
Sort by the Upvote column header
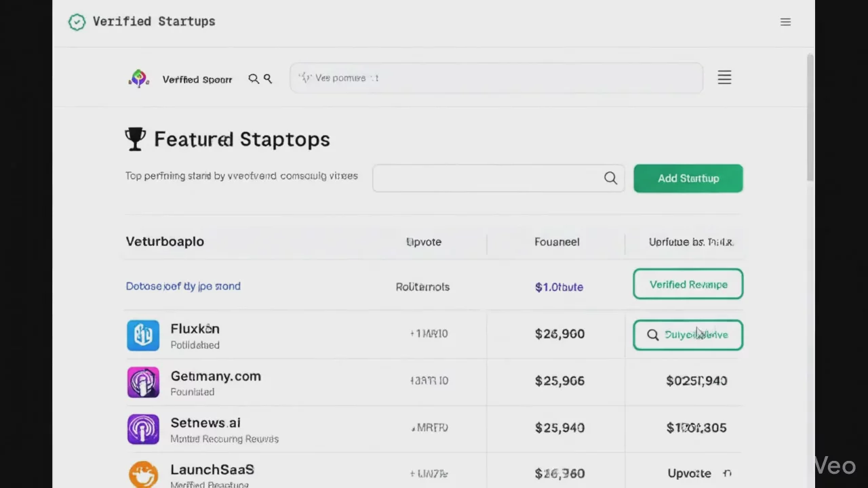(x=424, y=242)
